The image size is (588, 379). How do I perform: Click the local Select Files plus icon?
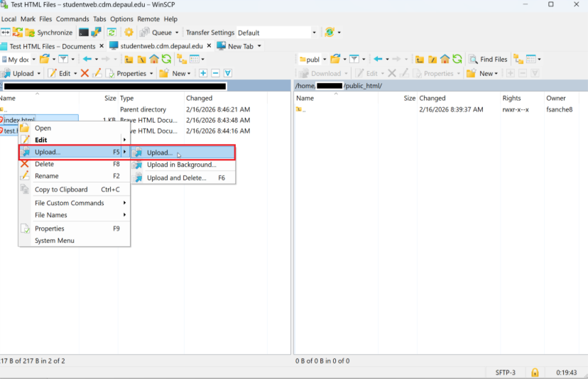point(203,73)
